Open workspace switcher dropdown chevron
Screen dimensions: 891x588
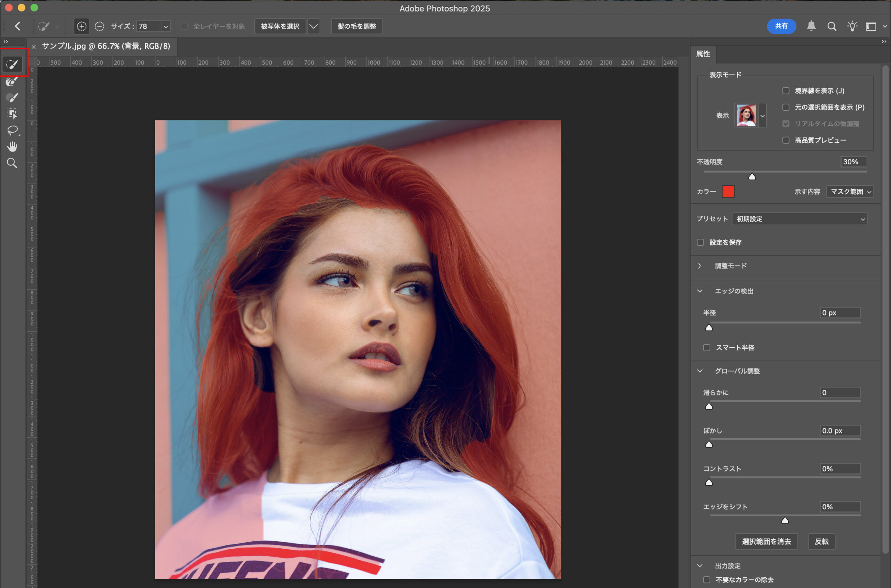(885, 26)
